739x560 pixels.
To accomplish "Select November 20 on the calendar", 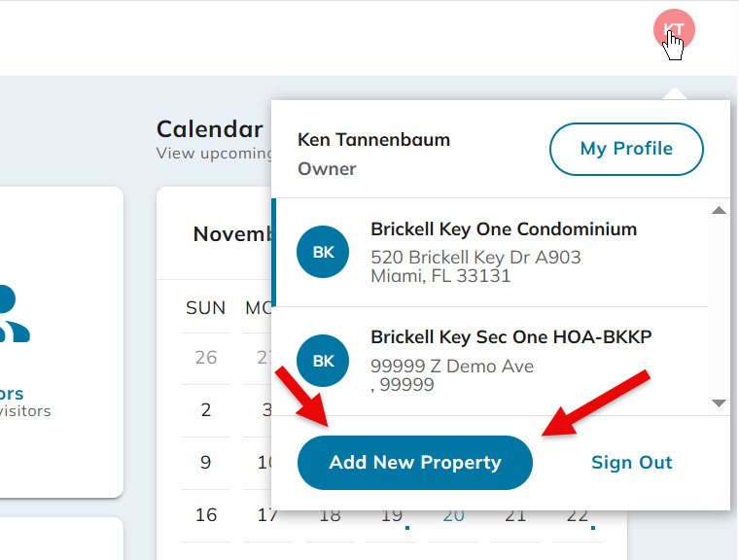I will (453, 514).
